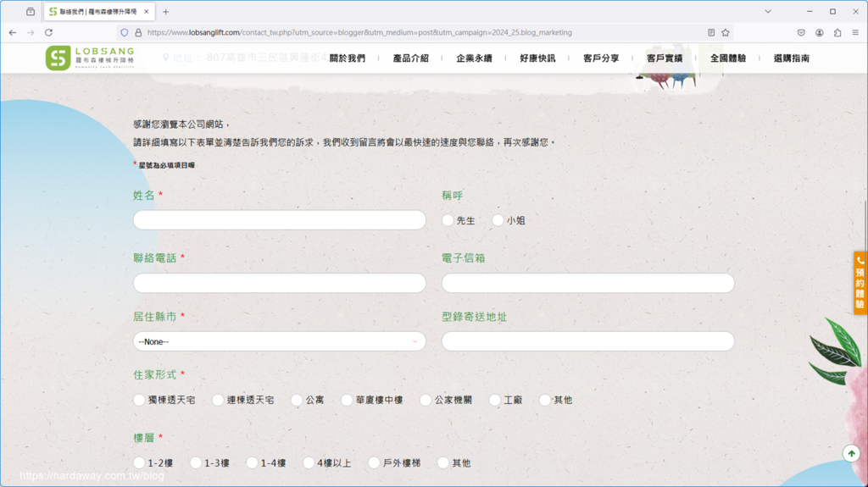Toggle reader view icon in address bar
The height and width of the screenshot is (487, 868).
[711, 33]
